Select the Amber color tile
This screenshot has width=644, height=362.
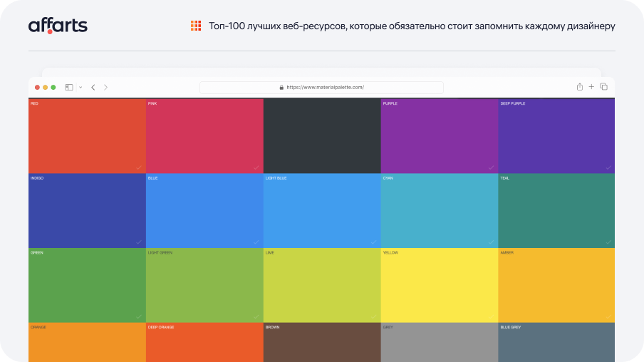click(x=556, y=285)
